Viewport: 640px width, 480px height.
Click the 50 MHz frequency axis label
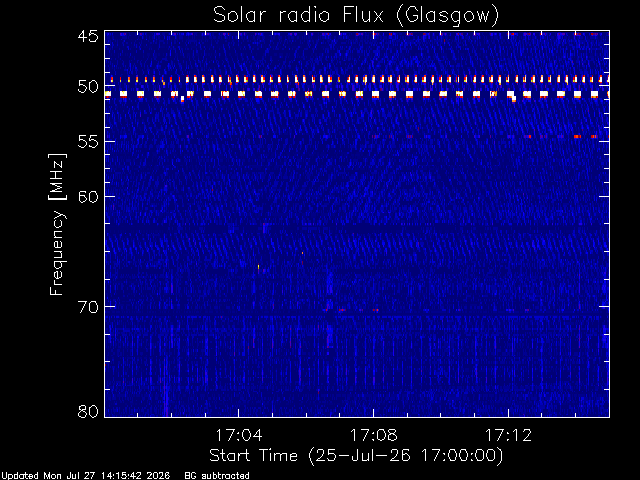(x=88, y=87)
